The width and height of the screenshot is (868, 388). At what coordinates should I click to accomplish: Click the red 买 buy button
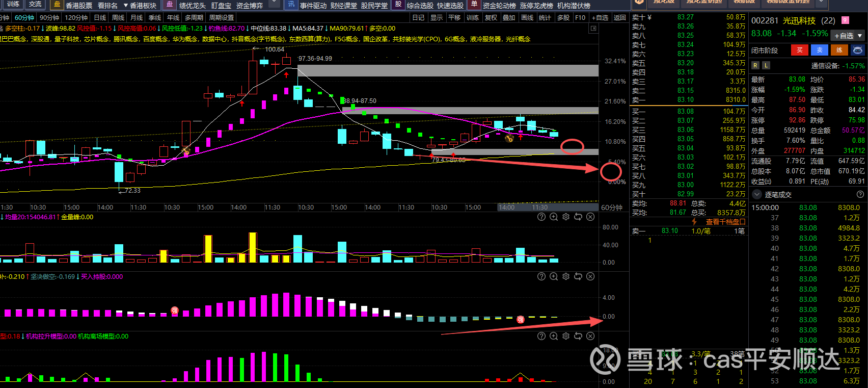coord(800,50)
